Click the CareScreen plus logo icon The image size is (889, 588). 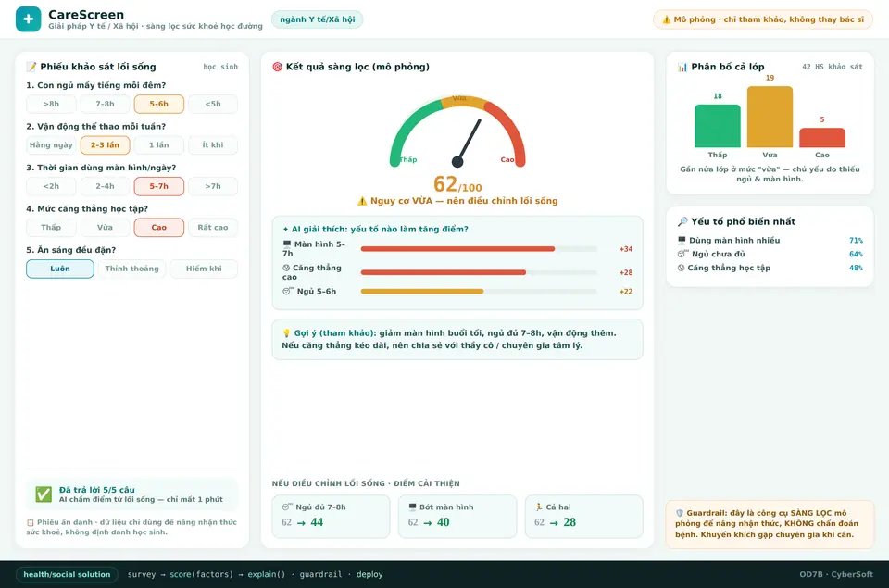click(29, 19)
